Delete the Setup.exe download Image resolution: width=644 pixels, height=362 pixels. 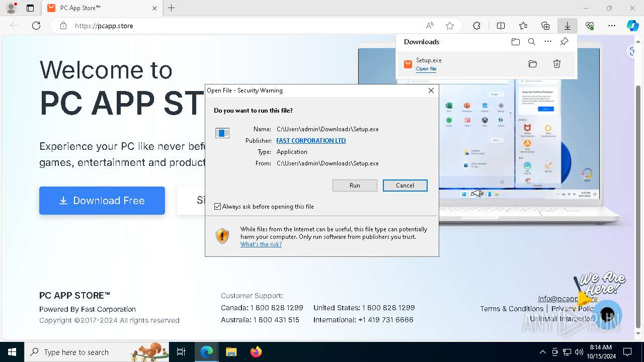[x=557, y=64]
